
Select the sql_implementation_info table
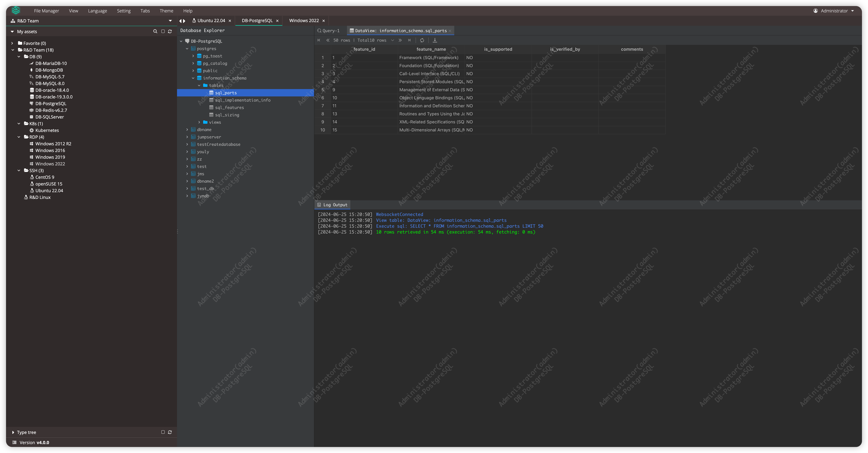(243, 100)
